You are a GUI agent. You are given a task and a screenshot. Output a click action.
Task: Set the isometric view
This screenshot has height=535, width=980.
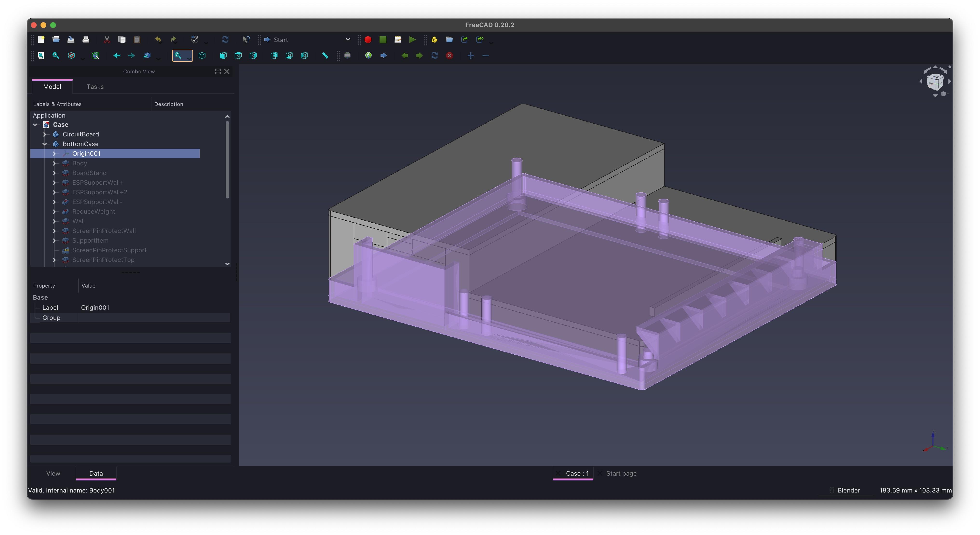click(202, 56)
